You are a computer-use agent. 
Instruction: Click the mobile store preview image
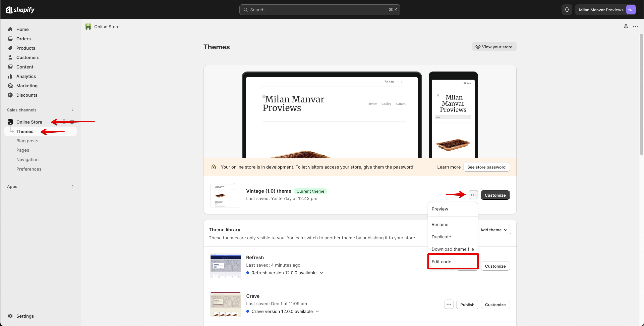(x=453, y=115)
